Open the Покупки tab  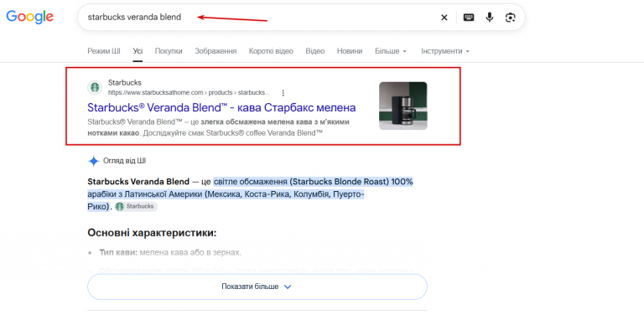(169, 51)
